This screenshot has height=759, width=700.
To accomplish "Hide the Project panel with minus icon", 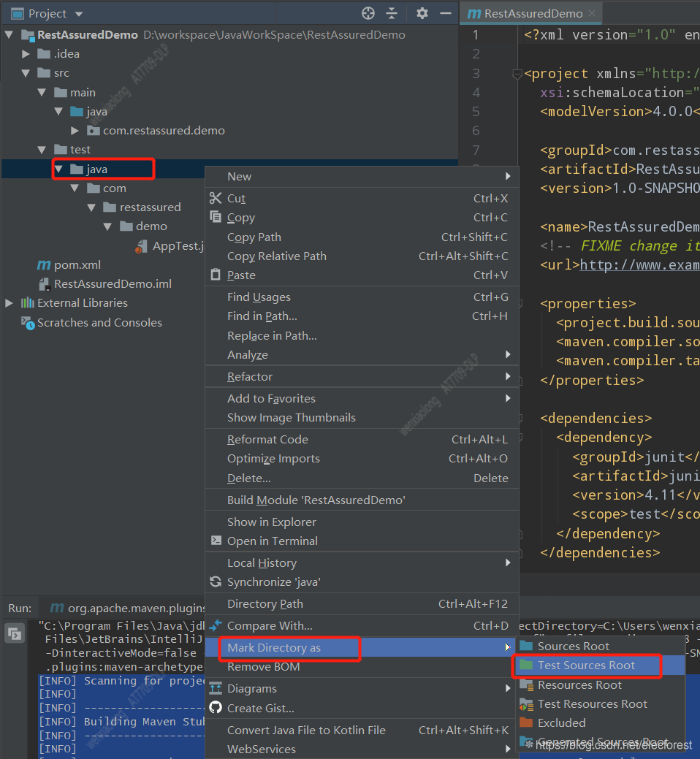I will 446,14.
